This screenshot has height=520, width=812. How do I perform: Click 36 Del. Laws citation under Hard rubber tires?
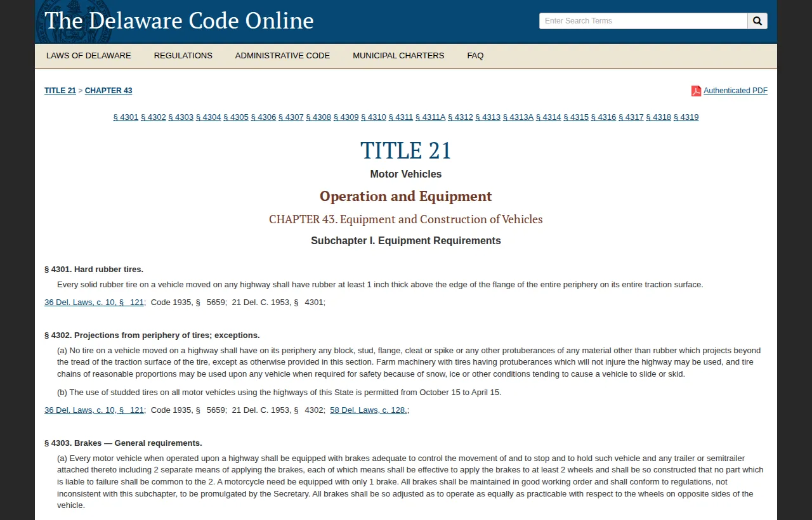click(x=93, y=302)
